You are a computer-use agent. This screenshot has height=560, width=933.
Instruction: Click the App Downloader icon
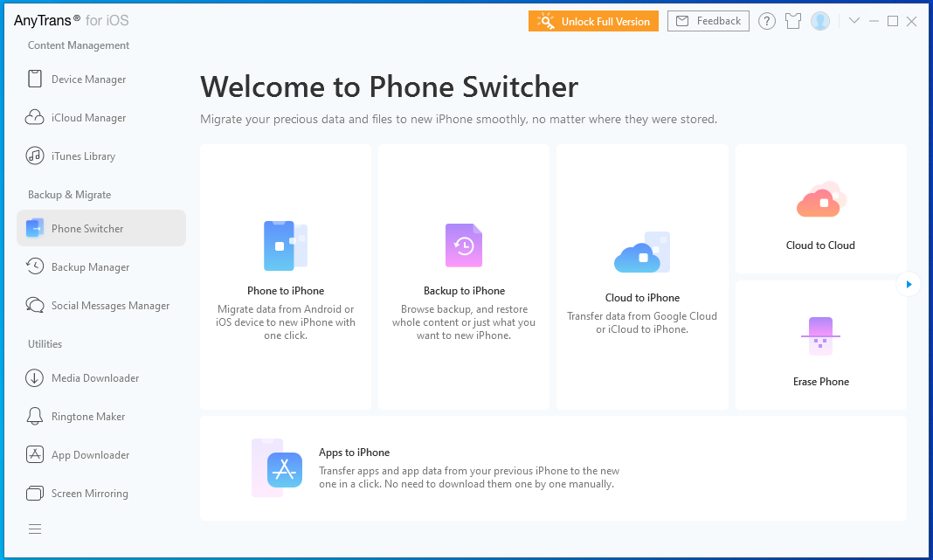pos(35,454)
